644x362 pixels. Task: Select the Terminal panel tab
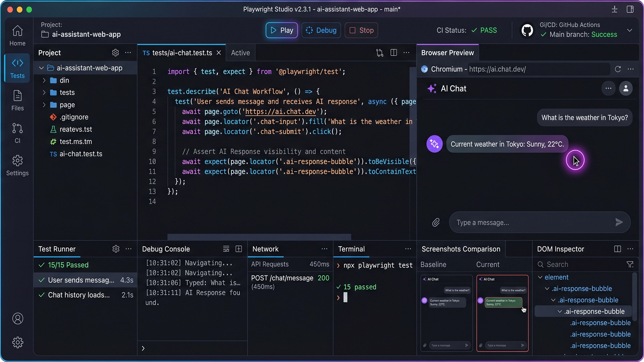coord(351,249)
